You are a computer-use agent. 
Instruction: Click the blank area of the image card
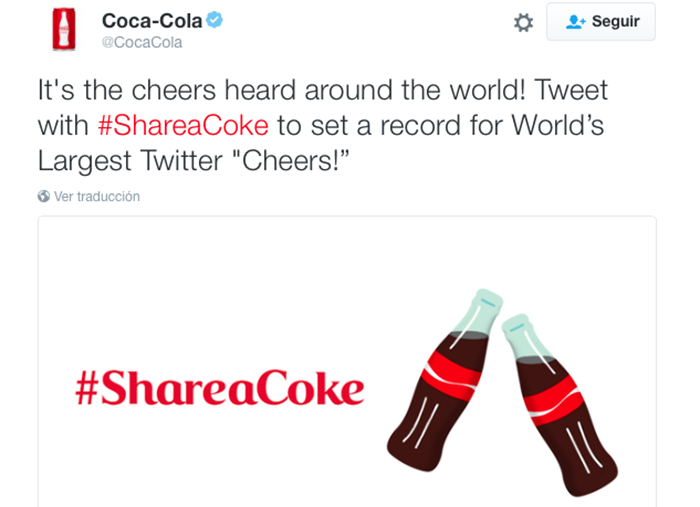pos(223,277)
